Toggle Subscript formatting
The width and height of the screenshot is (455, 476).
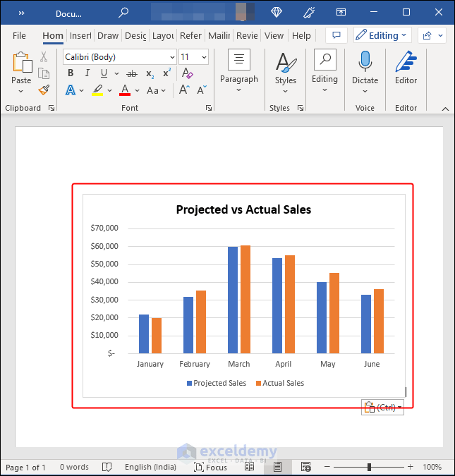(x=150, y=74)
